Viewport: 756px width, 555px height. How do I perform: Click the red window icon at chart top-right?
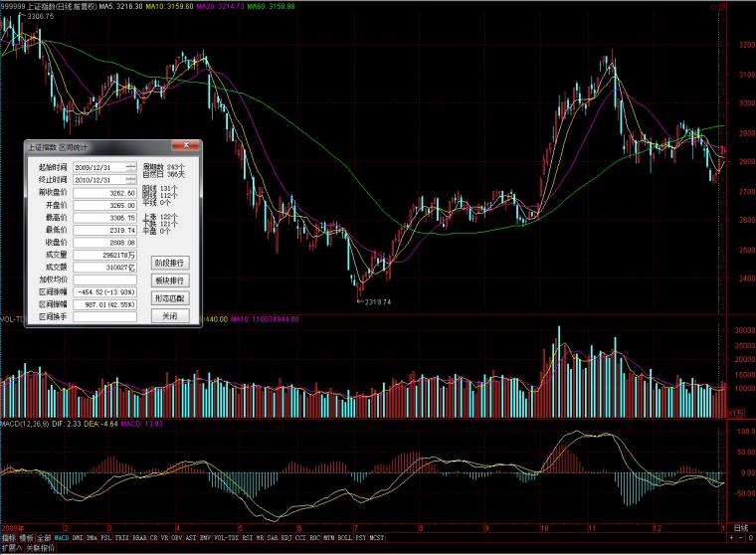click(722, 7)
